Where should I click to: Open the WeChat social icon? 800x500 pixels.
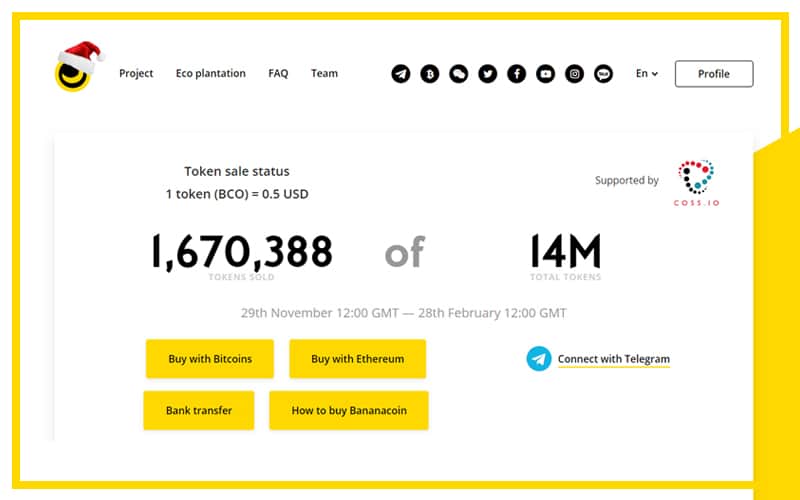(459, 74)
